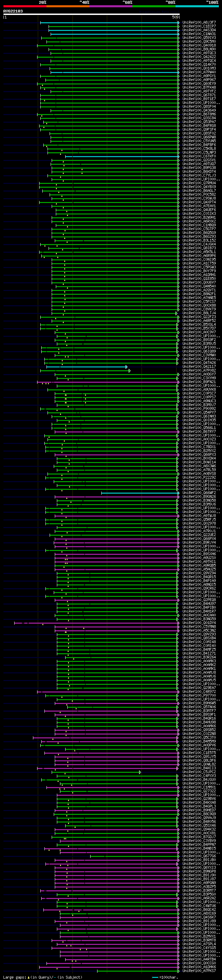Screen dimensions: 222x980
Task: Select label UniRef100_A9PGY1
Action: coord(199,76)
